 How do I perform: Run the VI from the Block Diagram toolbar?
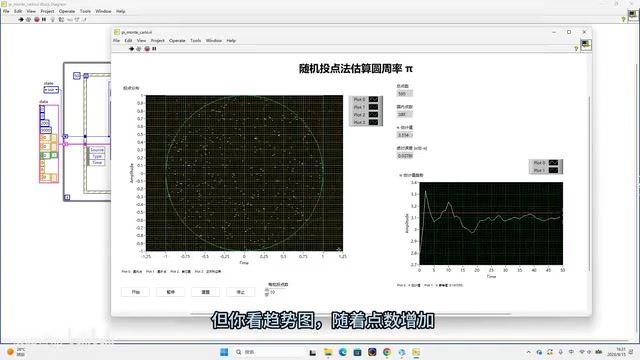click(21, 19)
